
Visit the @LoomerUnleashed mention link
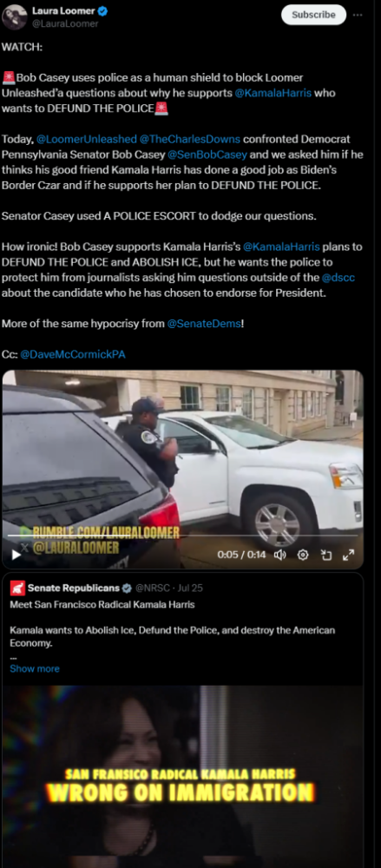pos(87,140)
